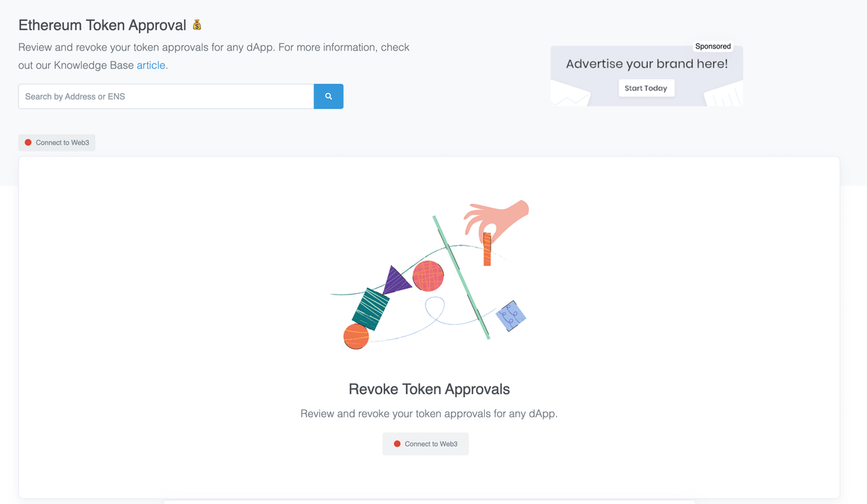
Task: Click red dot in center Connect to Web3
Action: pyautogui.click(x=397, y=444)
